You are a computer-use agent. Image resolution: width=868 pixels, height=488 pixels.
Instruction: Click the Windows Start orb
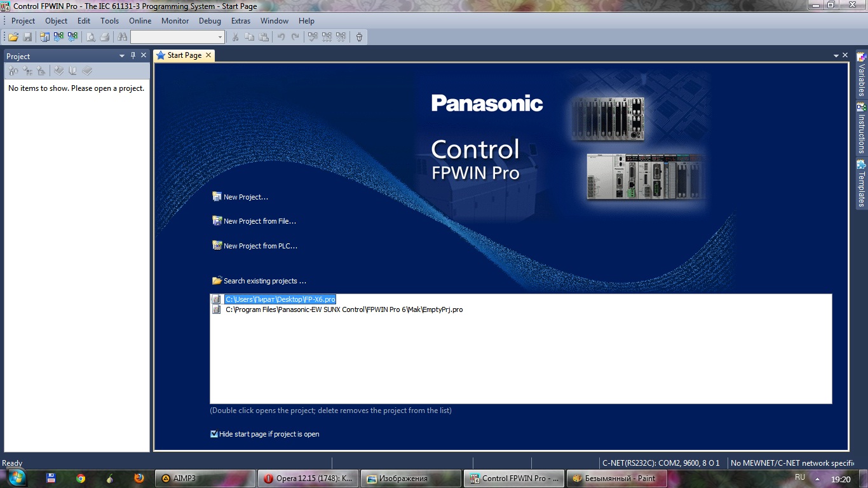point(16,477)
